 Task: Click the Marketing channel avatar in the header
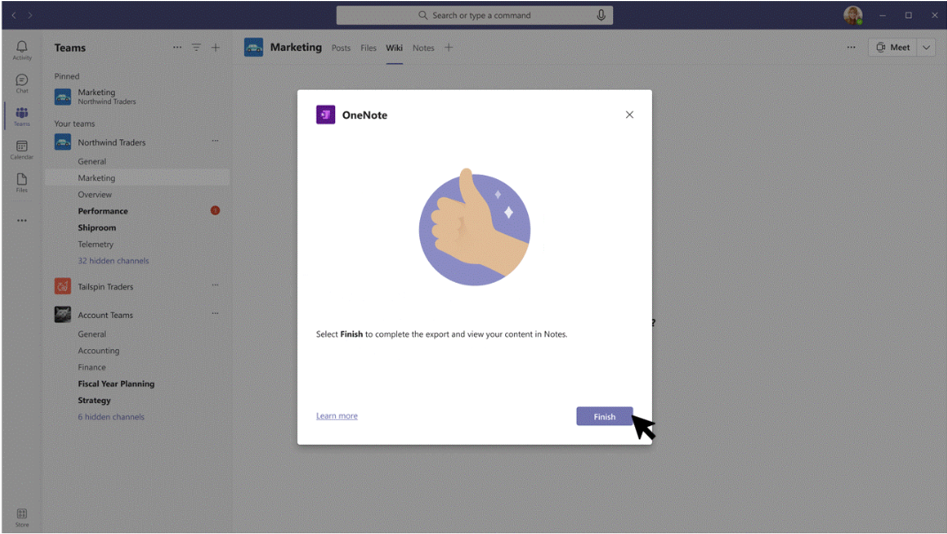[x=254, y=47]
